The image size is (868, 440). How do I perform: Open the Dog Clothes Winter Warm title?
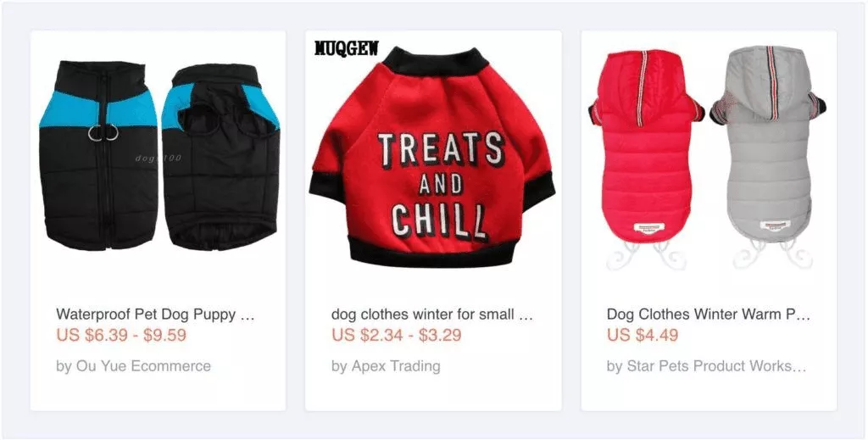[708, 315]
